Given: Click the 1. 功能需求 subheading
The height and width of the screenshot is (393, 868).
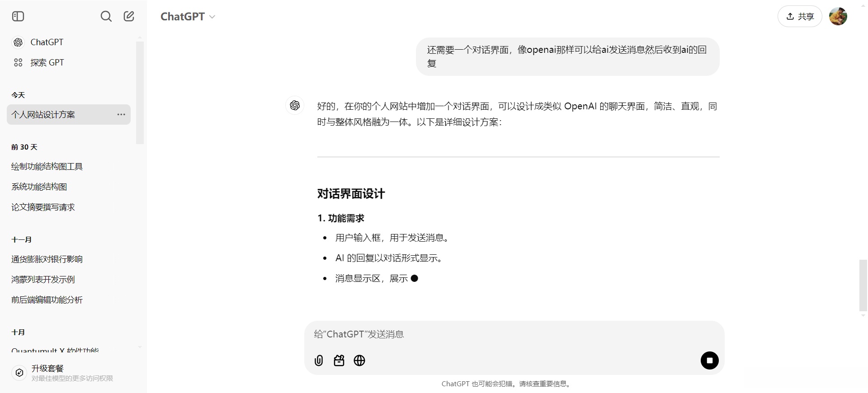Looking at the screenshot, I should coord(341,219).
